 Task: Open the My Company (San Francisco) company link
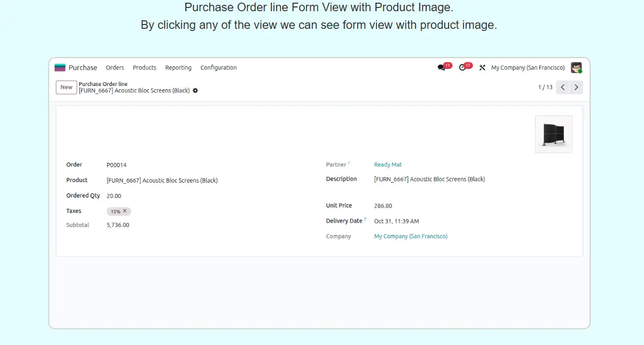click(411, 236)
